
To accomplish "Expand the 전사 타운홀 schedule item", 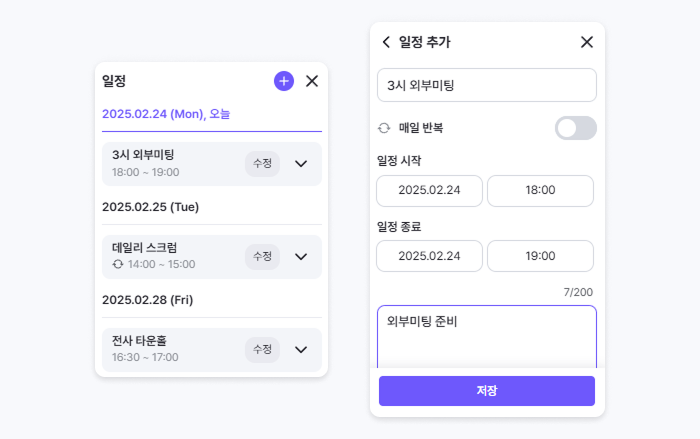I will (301, 349).
